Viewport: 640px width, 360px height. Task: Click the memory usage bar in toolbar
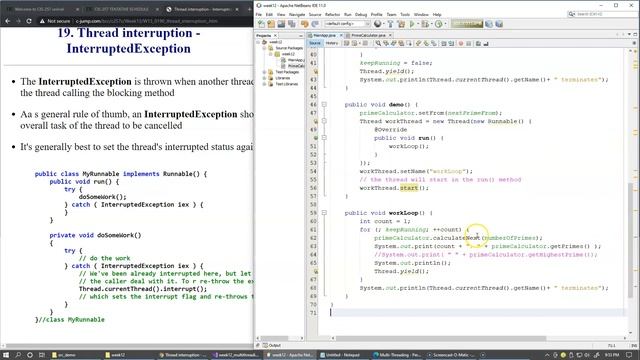(x=467, y=24)
